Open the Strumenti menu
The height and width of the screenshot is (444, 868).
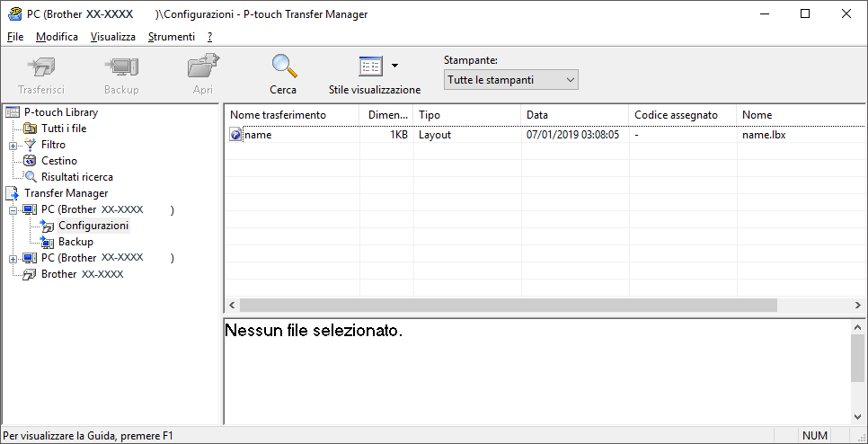(172, 37)
